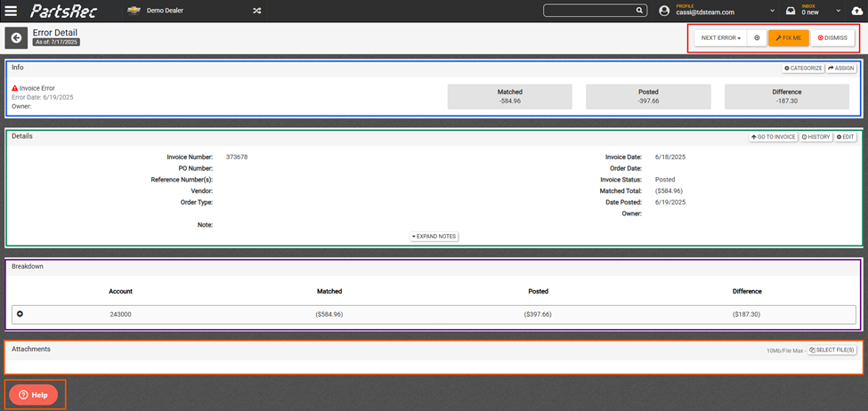Click the Assign button

(x=841, y=68)
